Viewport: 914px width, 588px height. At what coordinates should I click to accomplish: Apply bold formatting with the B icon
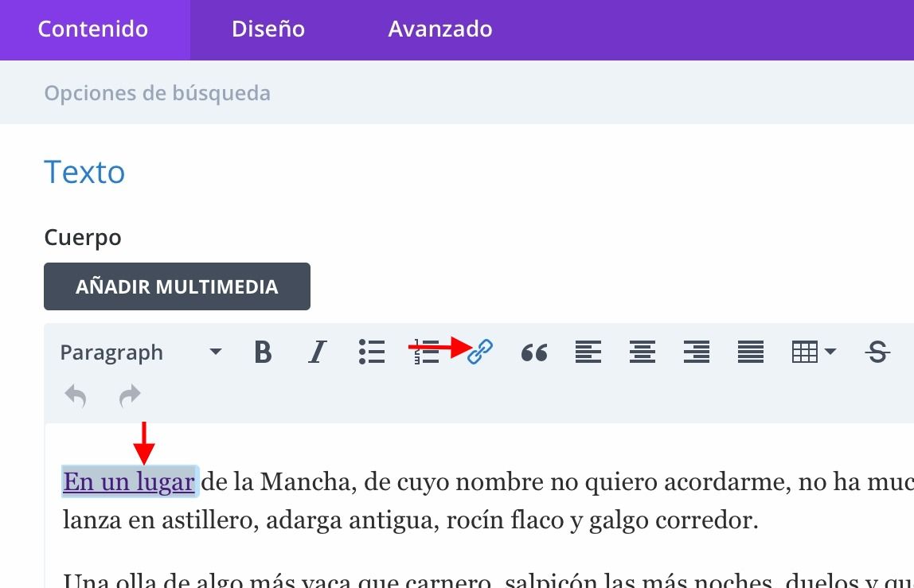click(264, 352)
